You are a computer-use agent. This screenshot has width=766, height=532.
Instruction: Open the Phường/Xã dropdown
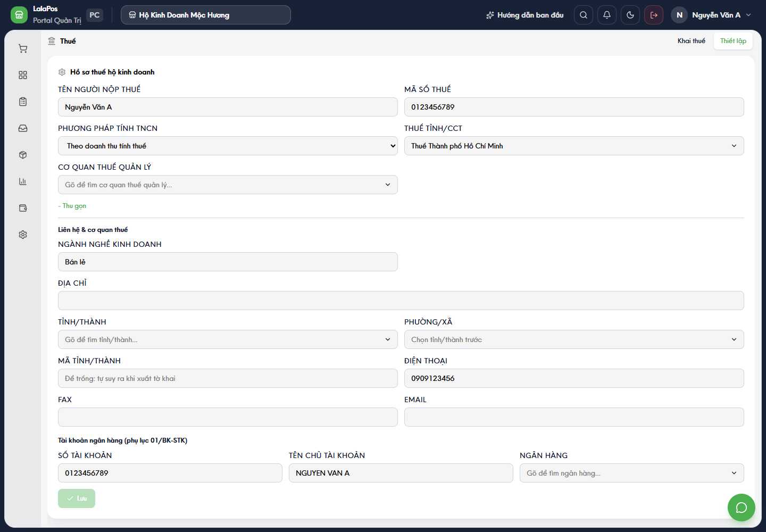574,339
